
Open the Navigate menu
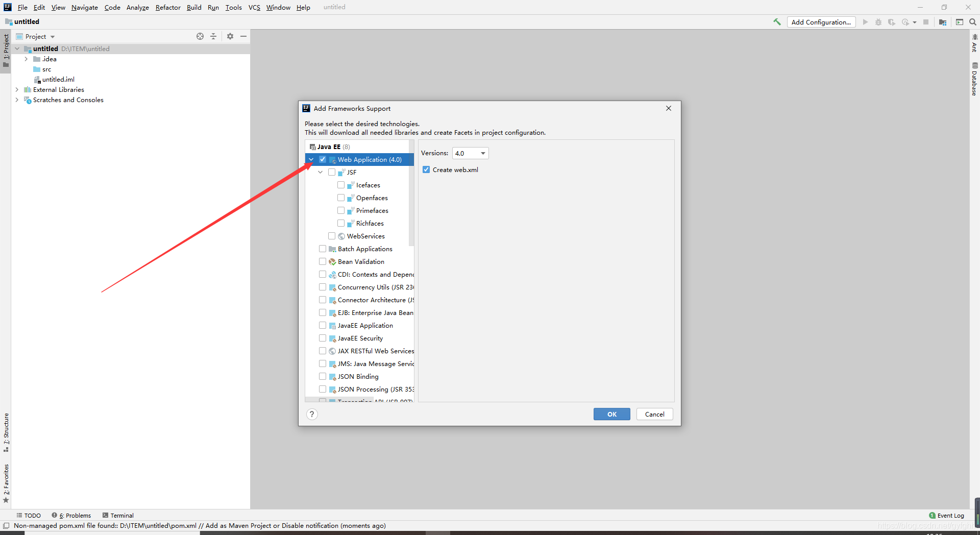pyautogui.click(x=85, y=7)
